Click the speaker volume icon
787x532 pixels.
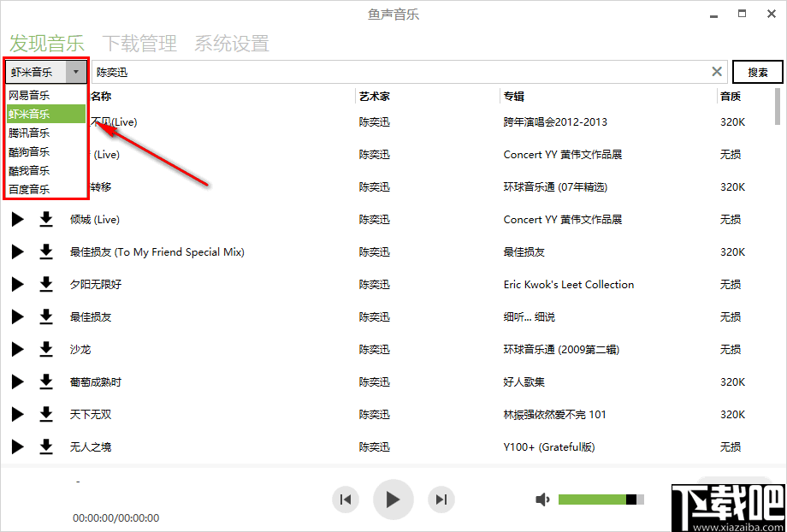pyautogui.click(x=542, y=499)
